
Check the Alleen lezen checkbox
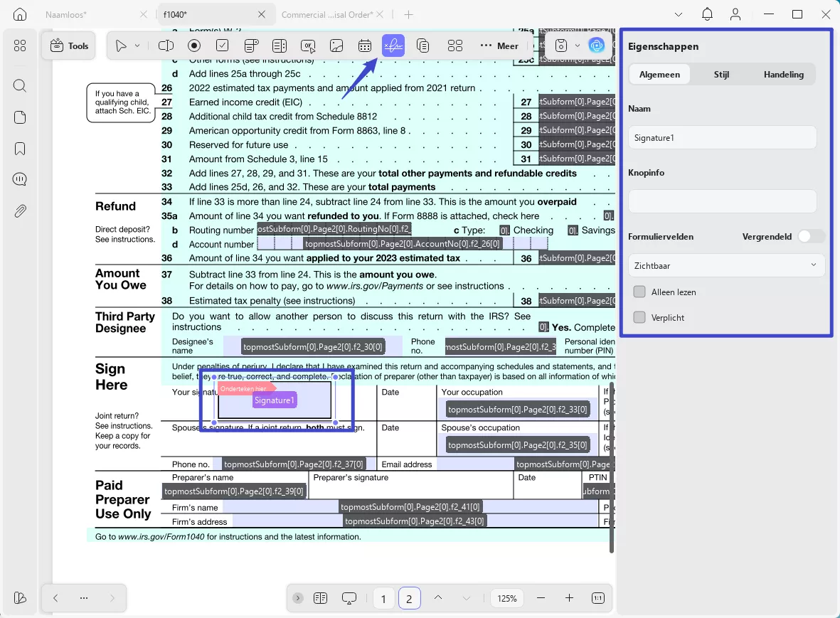639,292
